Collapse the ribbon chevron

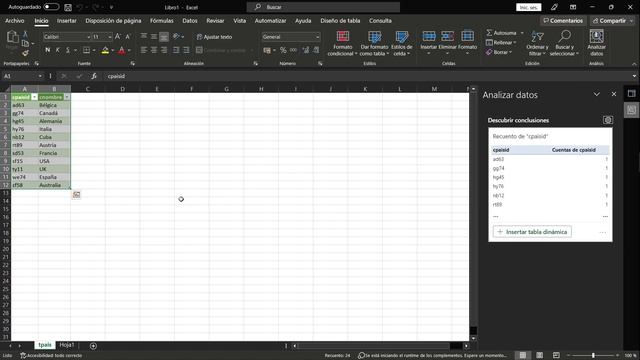[634, 64]
